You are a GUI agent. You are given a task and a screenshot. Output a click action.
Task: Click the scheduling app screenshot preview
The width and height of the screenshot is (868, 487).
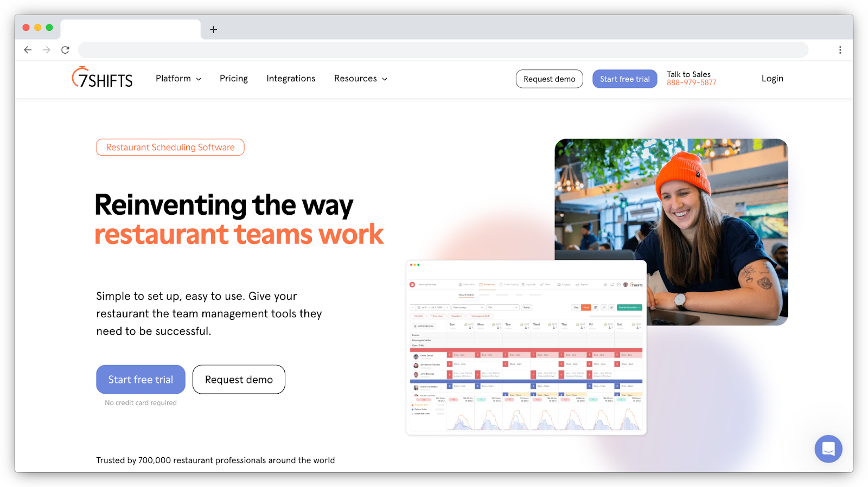point(526,348)
